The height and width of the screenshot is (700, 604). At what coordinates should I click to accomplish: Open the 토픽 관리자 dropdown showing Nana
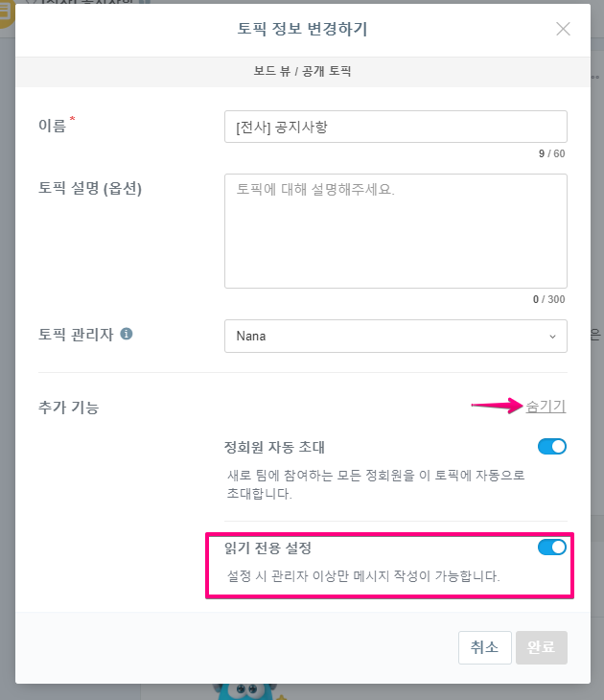(x=395, y=337)
